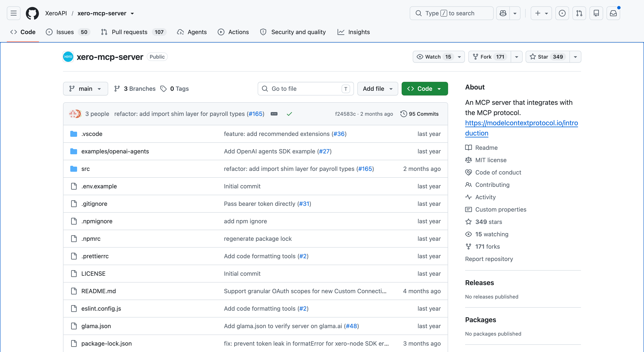Open Security and quality tab
Screen dimensions: 644x352
[293, 32]
